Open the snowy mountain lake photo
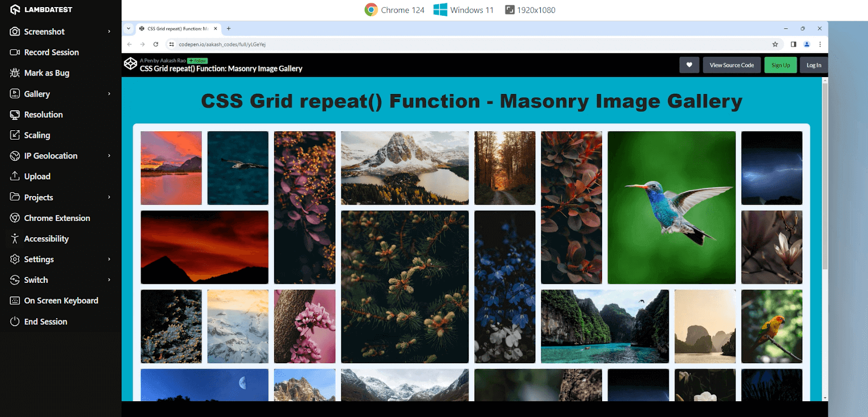This screenshot has height=417, width=868. (405, 168)
